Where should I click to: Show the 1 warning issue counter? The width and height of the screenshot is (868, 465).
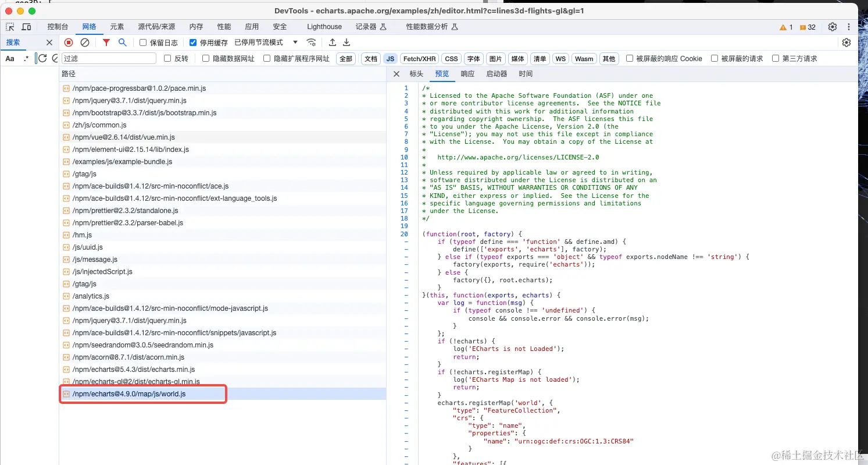[x=786, y=27]
